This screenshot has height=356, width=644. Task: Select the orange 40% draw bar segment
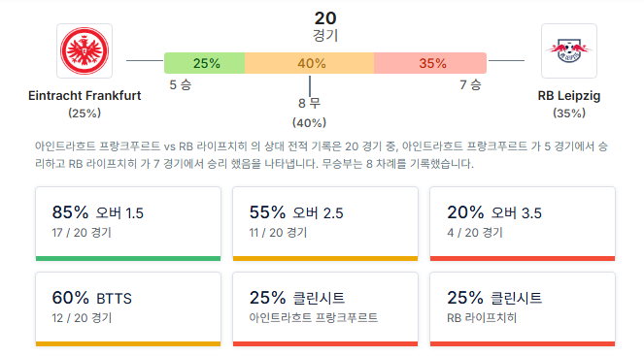[309, 63]
